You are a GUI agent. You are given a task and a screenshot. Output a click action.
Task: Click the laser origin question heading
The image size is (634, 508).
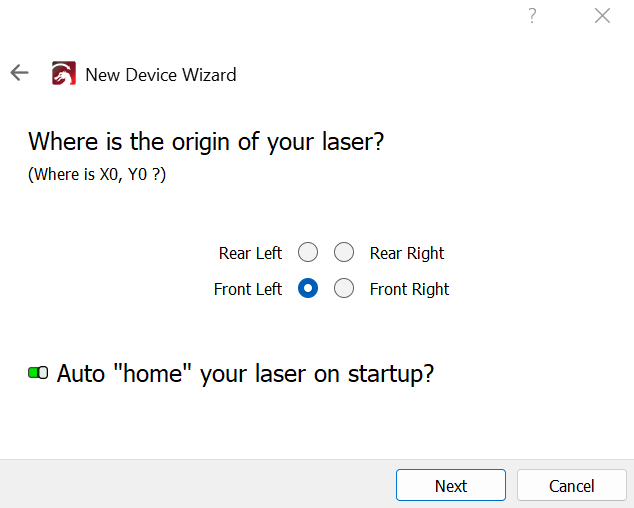click(206, 141)
